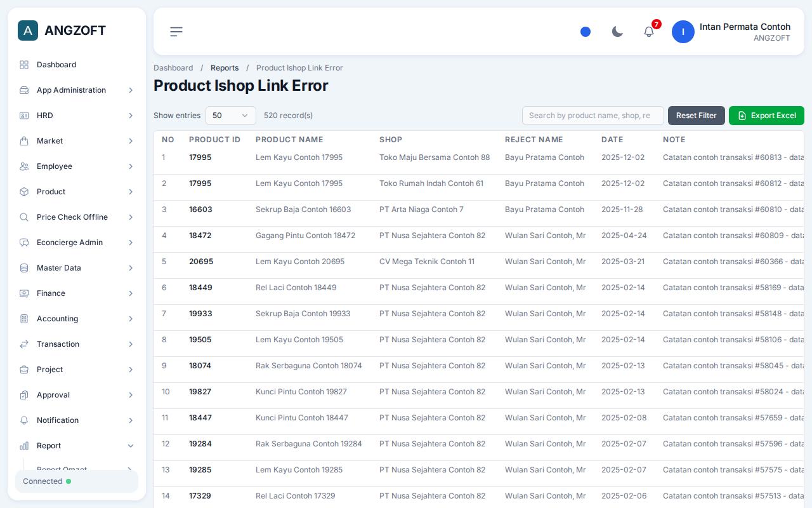
Task: Go to Reports breadcrumb link
Action: [225, 68]
